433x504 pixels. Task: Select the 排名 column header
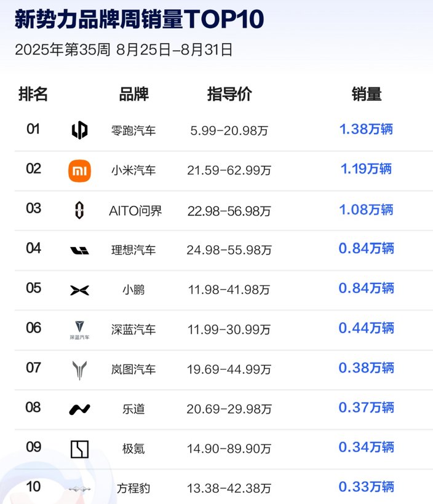[33, 94]
